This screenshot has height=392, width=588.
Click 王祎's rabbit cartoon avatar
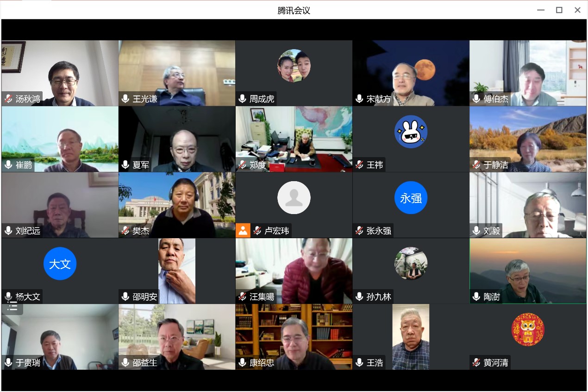pos(411,132)
